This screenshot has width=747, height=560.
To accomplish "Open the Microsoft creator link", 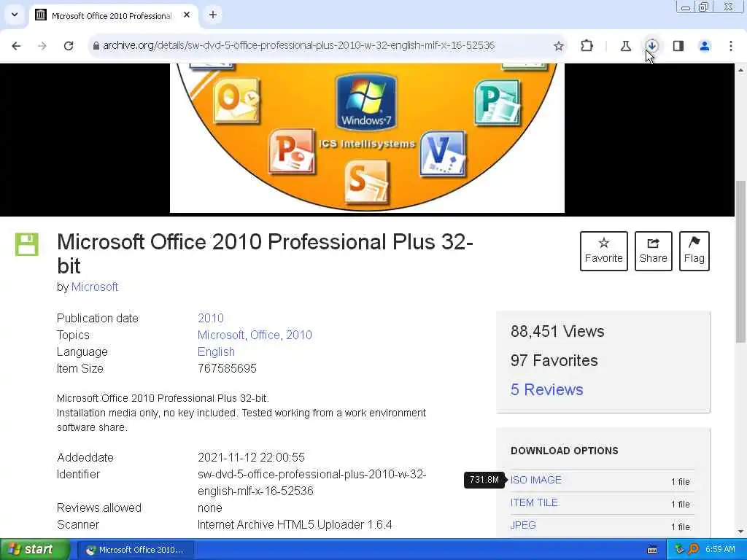I will coord(95,287).
